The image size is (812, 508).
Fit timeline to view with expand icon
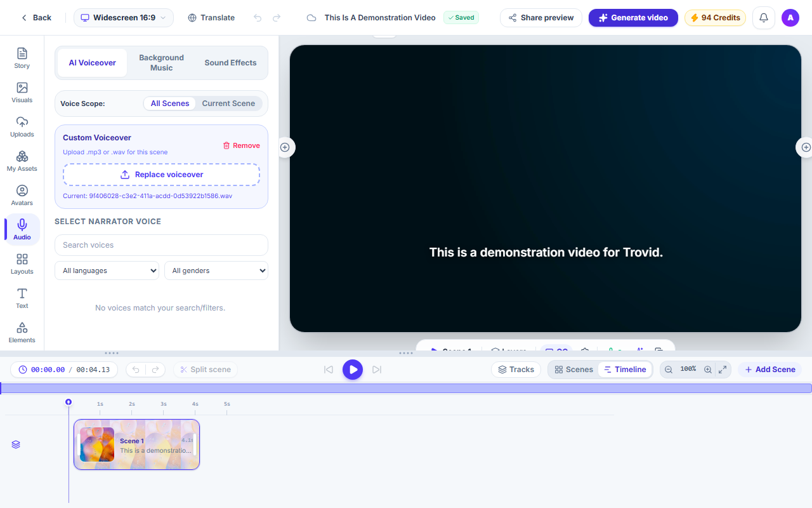(723, 370)
